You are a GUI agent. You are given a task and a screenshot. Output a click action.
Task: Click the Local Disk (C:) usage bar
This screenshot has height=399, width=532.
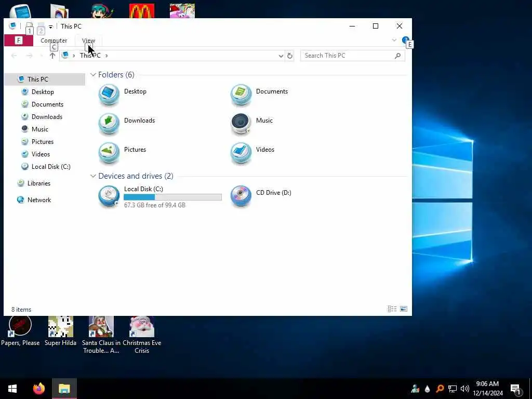pos(172,197)
